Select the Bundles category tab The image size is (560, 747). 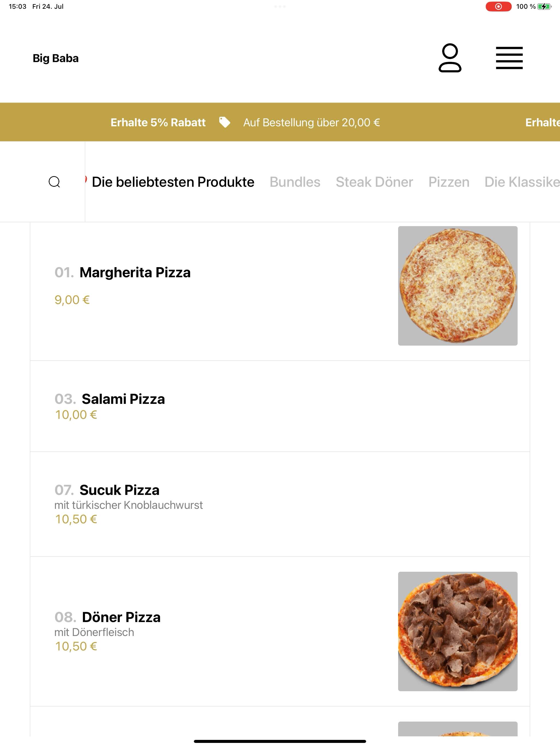click(x=295, y=182)
